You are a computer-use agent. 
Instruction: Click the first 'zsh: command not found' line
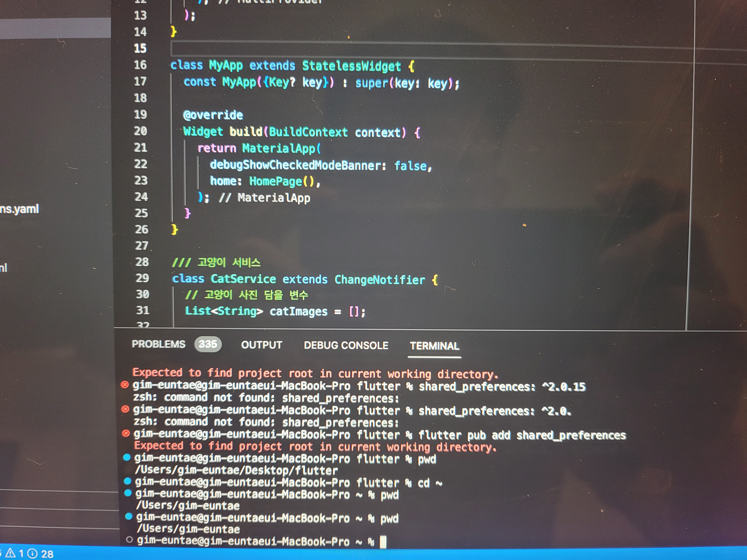click(x=266, y=398)
